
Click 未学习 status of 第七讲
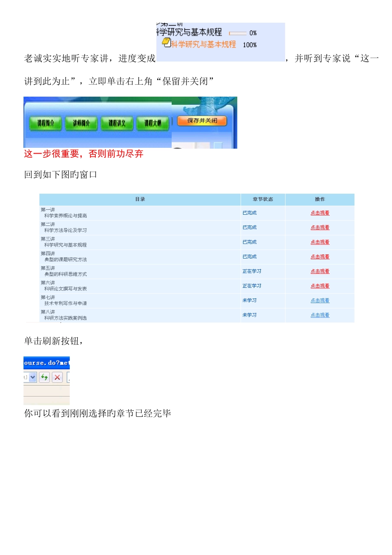tap(250, 301)
